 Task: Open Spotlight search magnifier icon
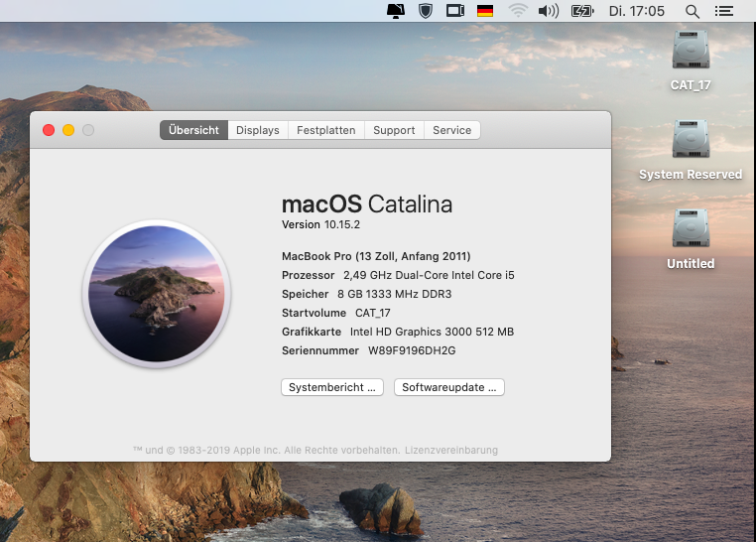(x=693, y=11)
